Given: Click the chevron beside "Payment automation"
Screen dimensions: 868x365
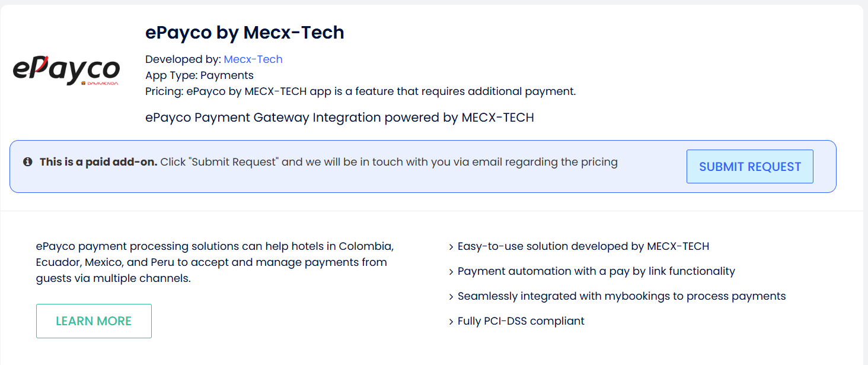Looking at the screenshot, I should tap(451, 272).
